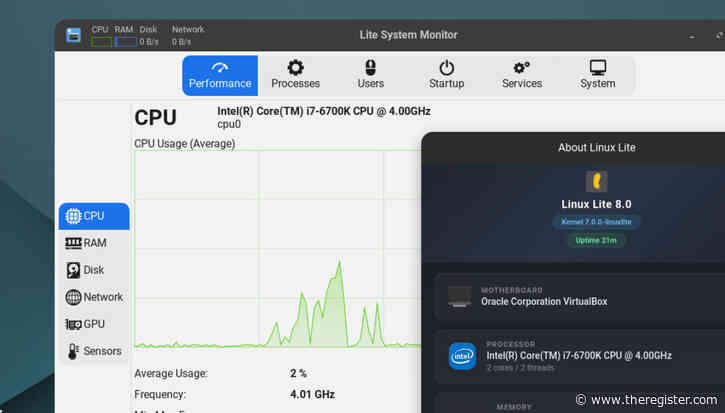Click processor name in About Linux Lite

coord(579,356)
